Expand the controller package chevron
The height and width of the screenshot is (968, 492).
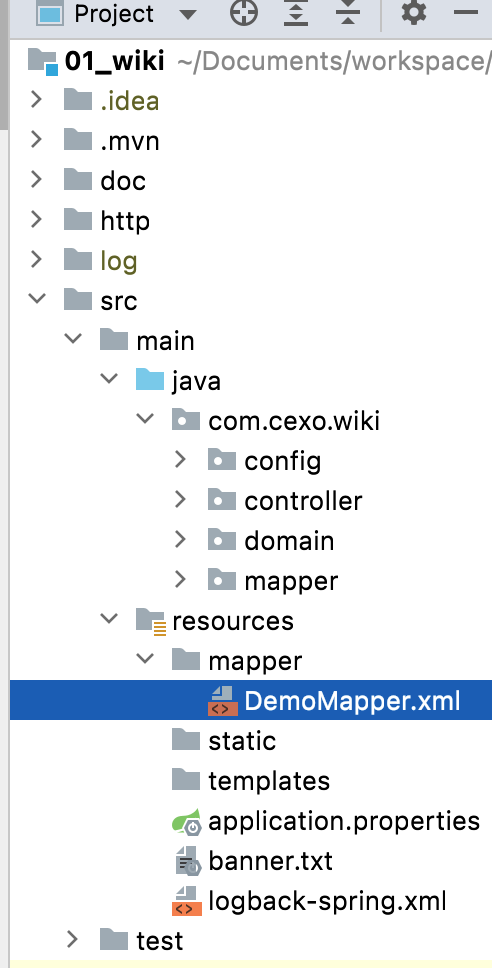tap(180, 499)
